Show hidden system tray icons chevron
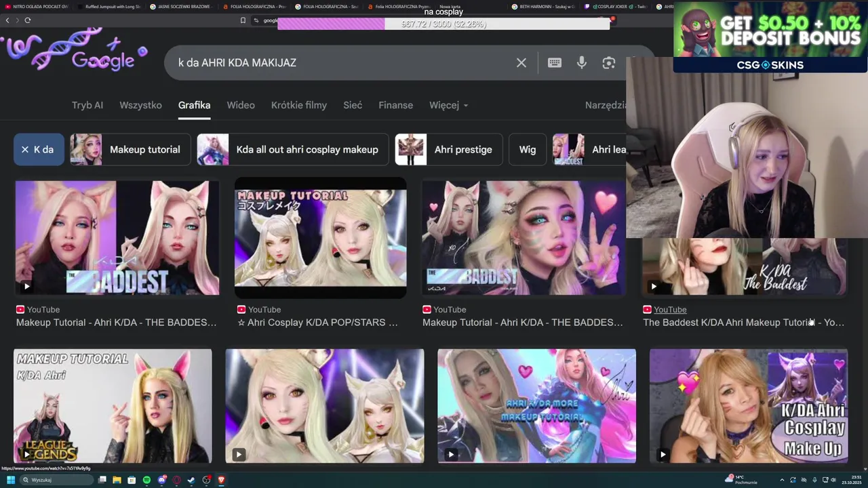The width and height of the screenshot is (868, 488). 782,480
